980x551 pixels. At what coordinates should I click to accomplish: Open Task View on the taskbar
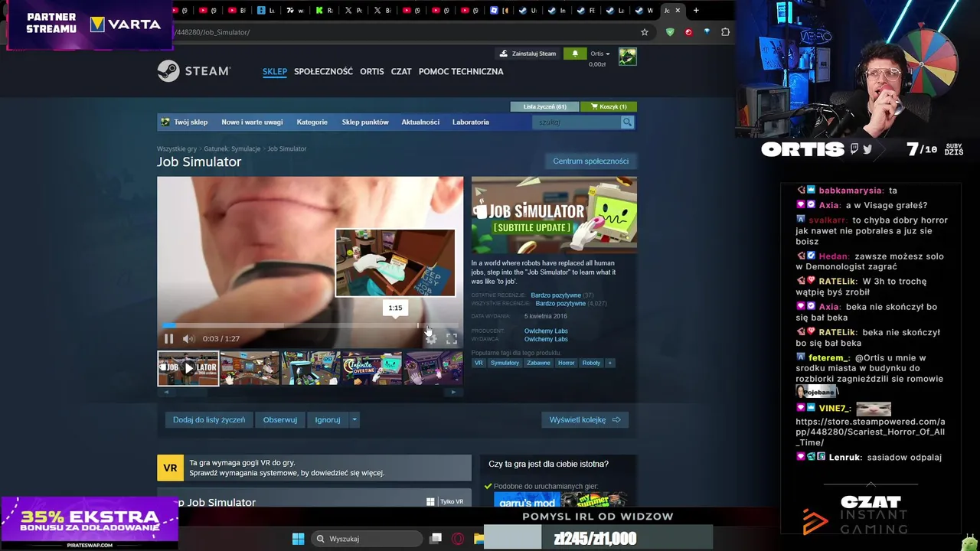tap(436, 539)
